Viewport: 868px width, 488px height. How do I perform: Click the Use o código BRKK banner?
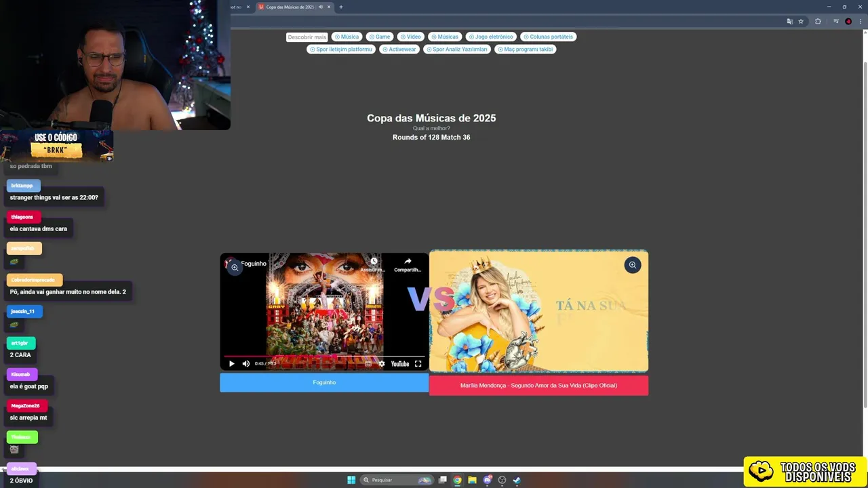(x=56, y=146)
